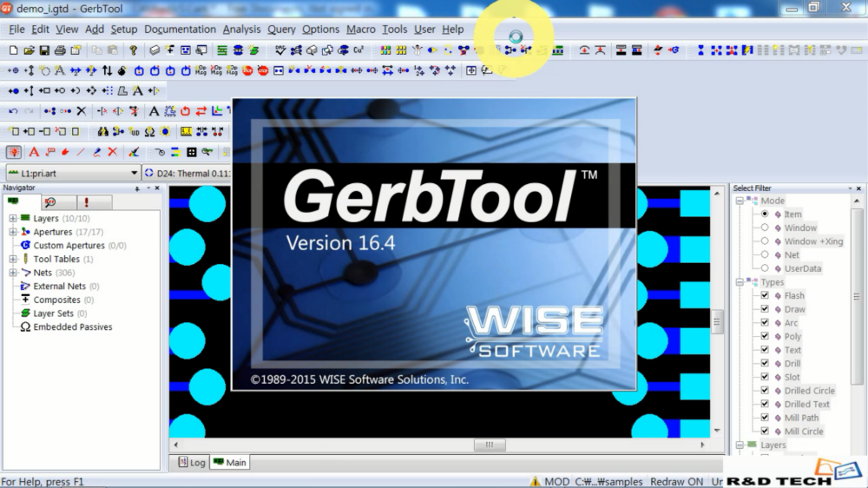Click the green stacked layers icon
The width and height of the screenshot is (868, 488).
(222, 50)
